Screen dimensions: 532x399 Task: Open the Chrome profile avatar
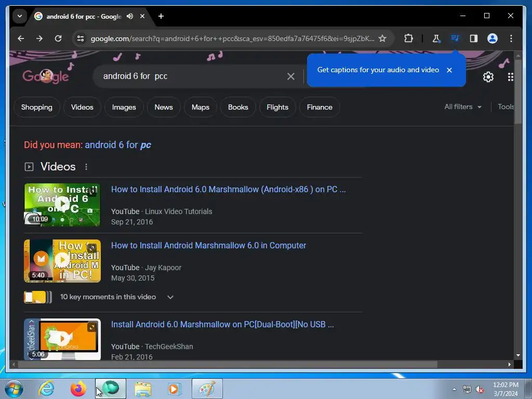pos(493,38)
